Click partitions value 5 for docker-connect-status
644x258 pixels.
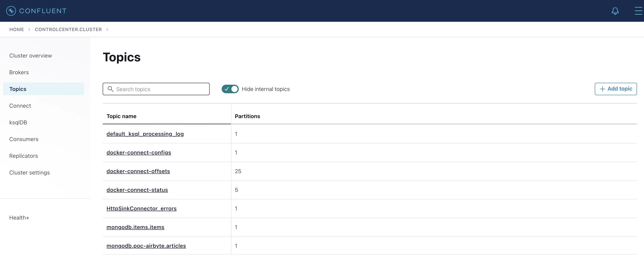pos(236,190)
